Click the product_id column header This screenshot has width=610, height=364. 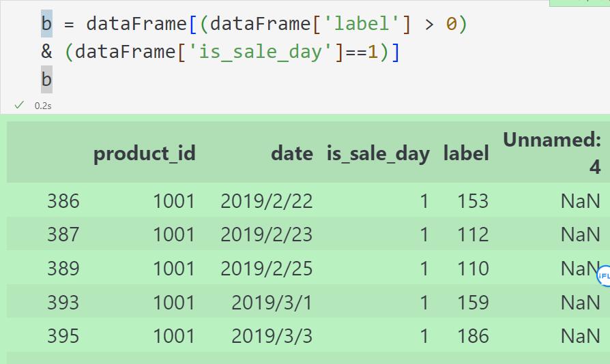coord(145,153)
